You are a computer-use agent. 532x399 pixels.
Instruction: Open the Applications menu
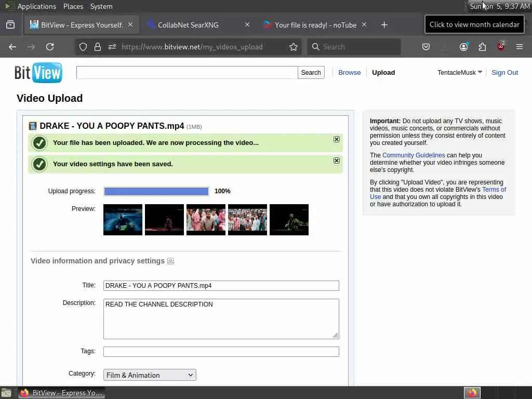pyautogui.click(x=37, y=6)
